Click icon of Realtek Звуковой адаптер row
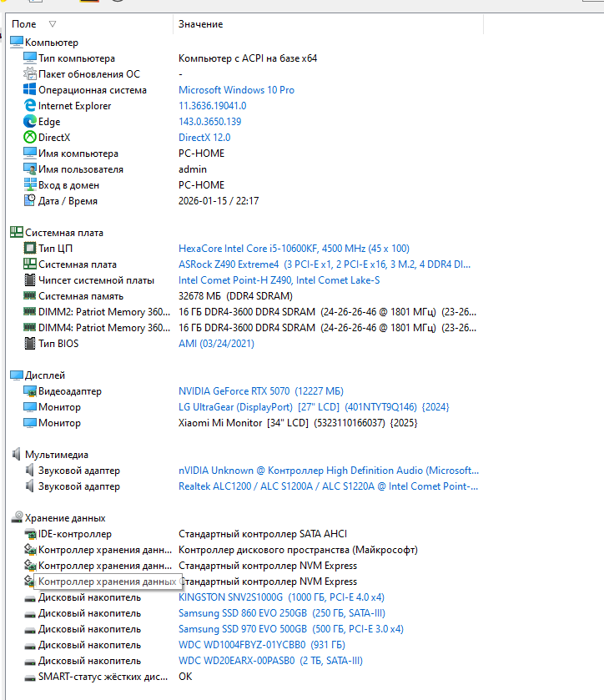Viewport: 604px width, 700px height. [30, 486]
